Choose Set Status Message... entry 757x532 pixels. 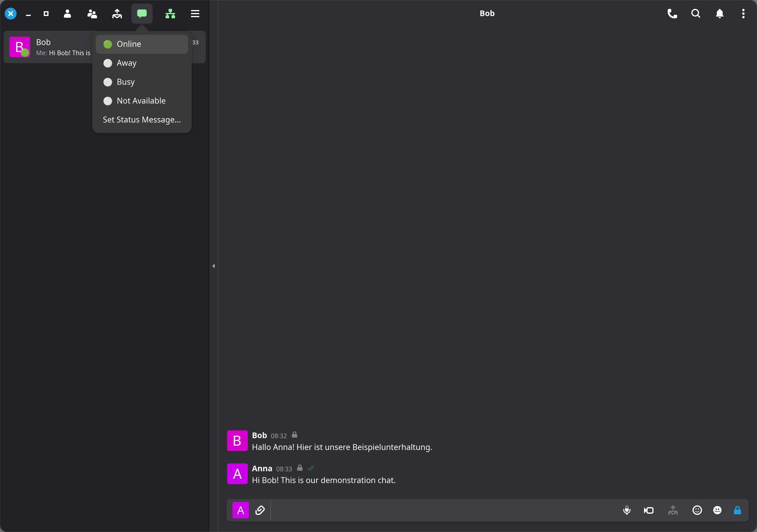pyautogui.click(x=142, y=120)
